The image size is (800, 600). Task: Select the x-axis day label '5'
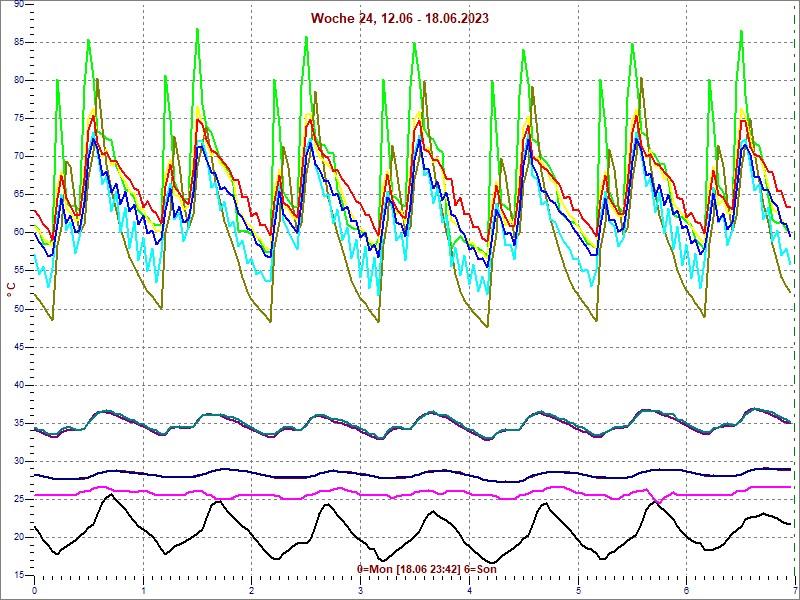[579, 592]
